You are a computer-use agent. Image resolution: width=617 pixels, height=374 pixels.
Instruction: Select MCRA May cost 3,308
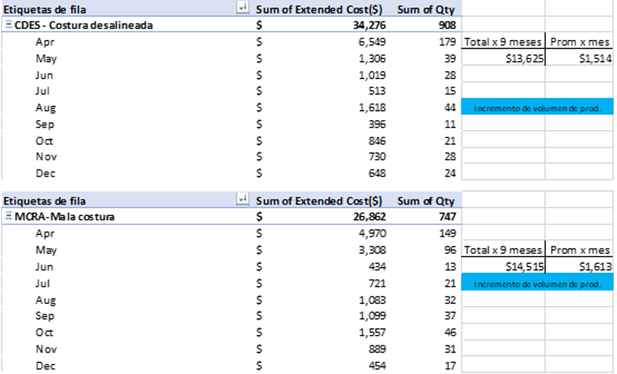372,250
